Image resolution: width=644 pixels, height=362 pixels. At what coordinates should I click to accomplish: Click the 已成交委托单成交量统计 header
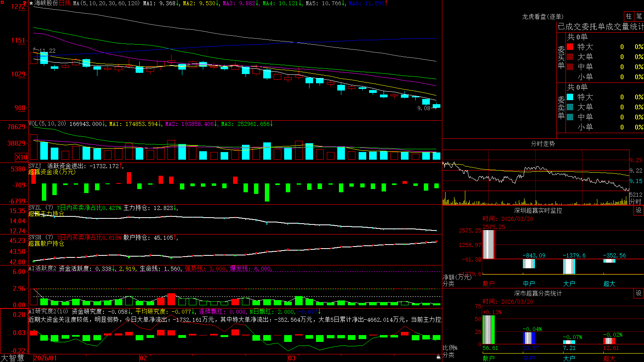coord(601,27)
